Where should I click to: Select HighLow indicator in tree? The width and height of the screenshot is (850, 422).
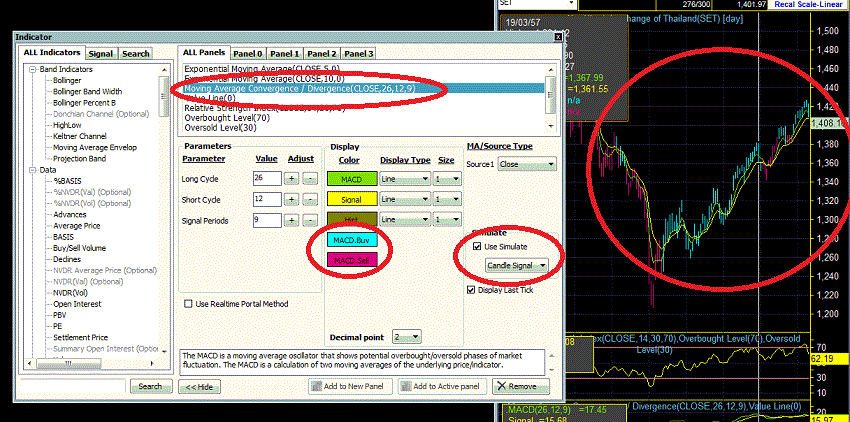pyautogui.click(x=67, y=125)
